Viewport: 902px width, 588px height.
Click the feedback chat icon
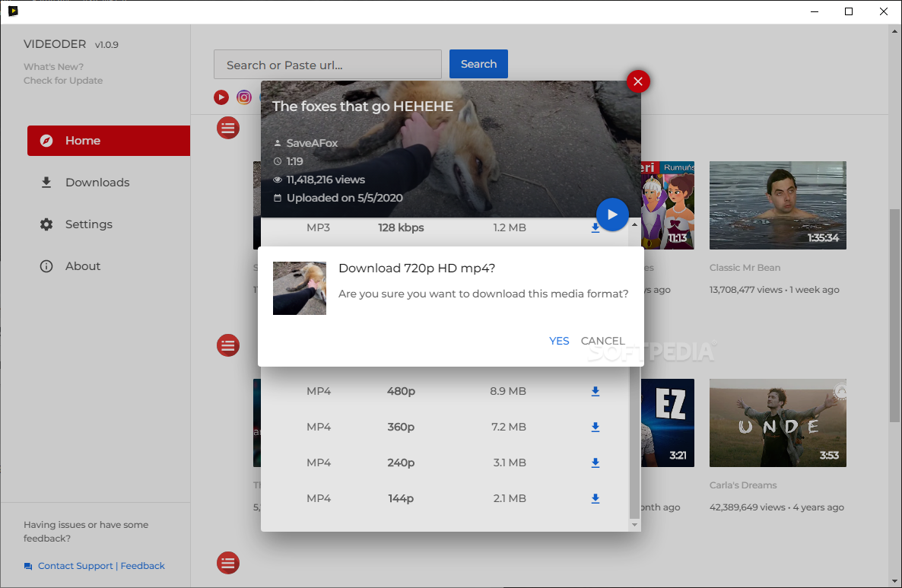(x=28, y=566)
